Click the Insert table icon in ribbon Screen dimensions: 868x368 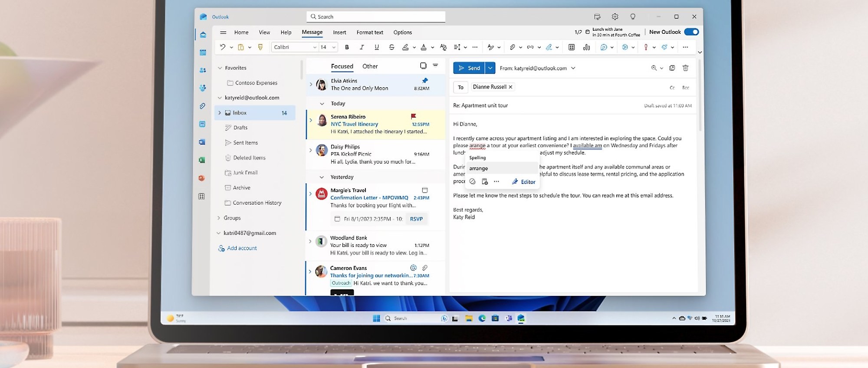572,47
